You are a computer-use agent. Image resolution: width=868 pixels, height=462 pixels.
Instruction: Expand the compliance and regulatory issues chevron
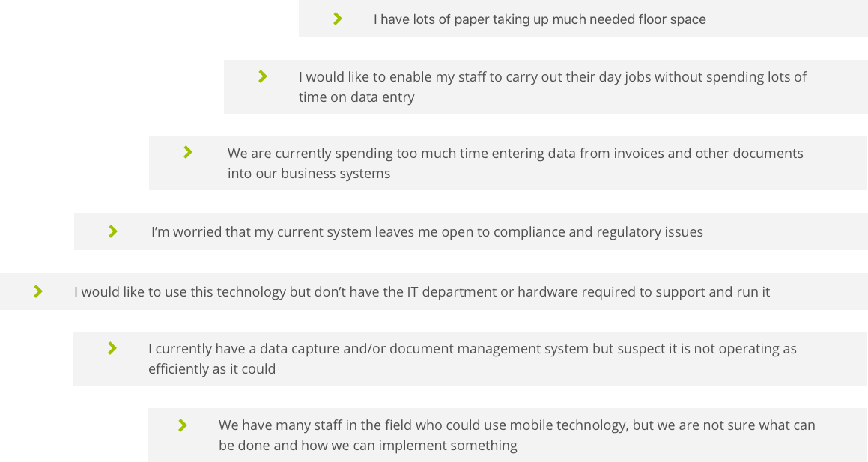[x=113, y=231]
